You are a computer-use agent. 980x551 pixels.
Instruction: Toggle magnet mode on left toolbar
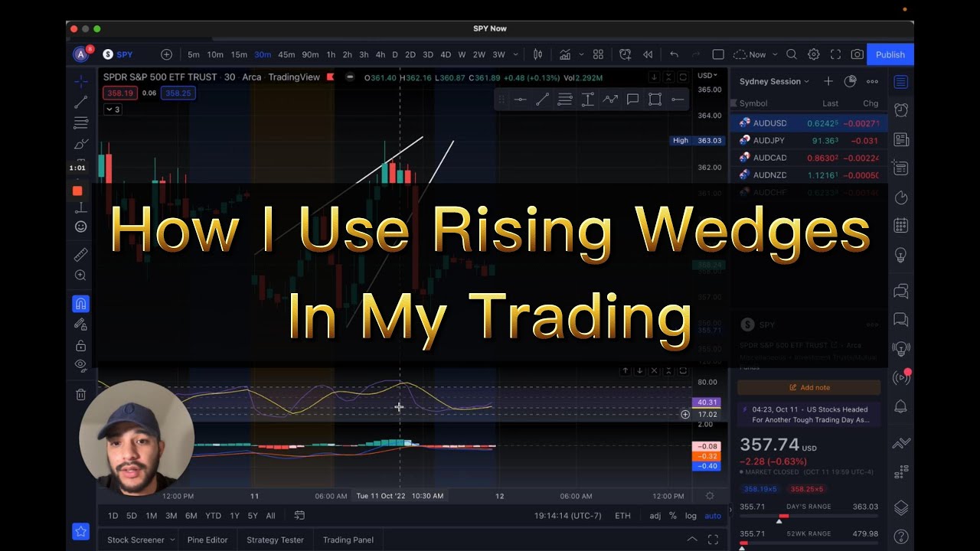click(x=80, y=304)
